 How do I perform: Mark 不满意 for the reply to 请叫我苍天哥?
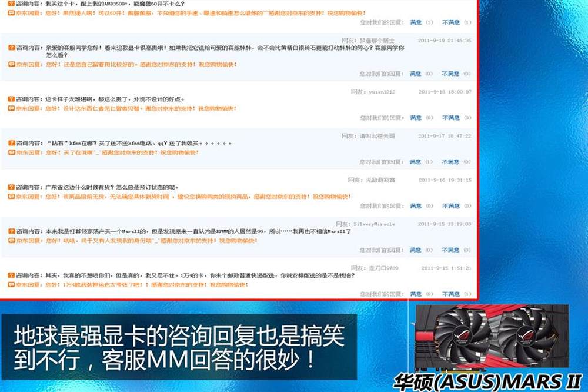coord(450,162)
